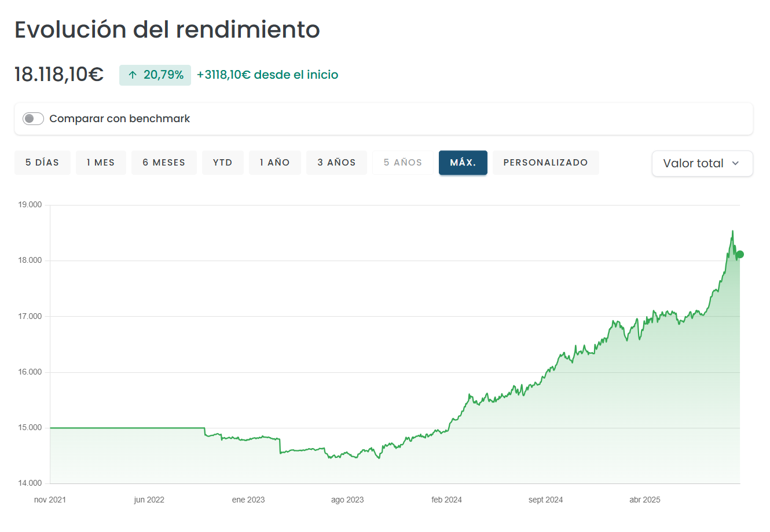Click the Comparar con benchmark label
770x532 pixels.
coord(119,119)
